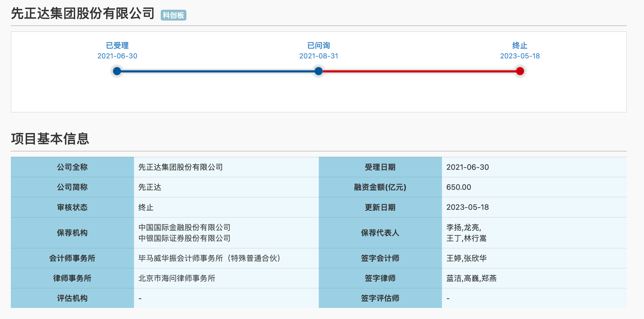Click the 项目基本信息 section heading
Viewport: 644px width, 319px height.
50,139
